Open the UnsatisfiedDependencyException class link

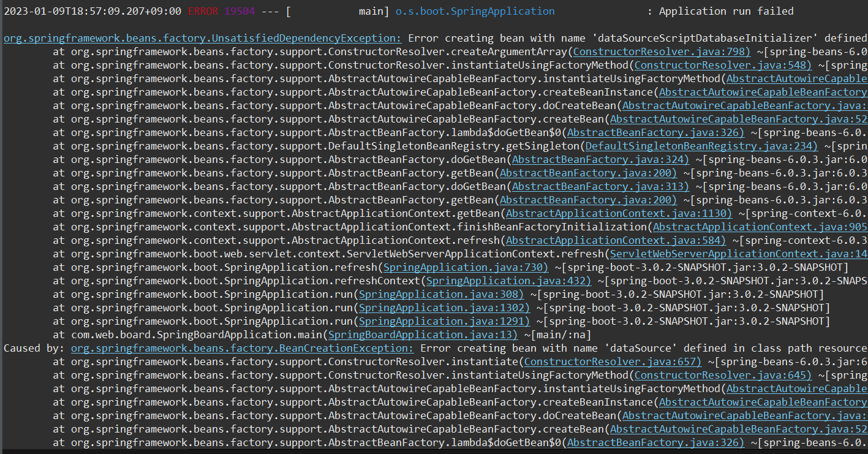(203, 38)
